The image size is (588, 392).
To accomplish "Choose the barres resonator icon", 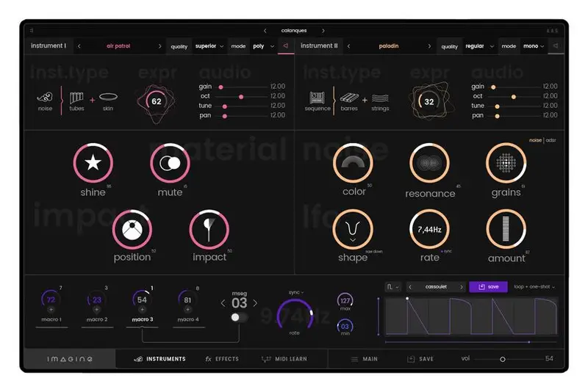I will click(349, 98).
